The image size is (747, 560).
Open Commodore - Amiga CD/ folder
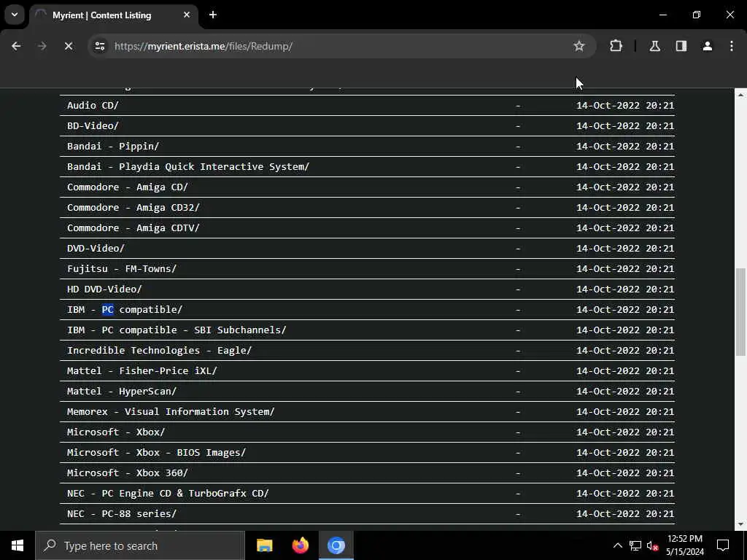[x=128, y=187]
